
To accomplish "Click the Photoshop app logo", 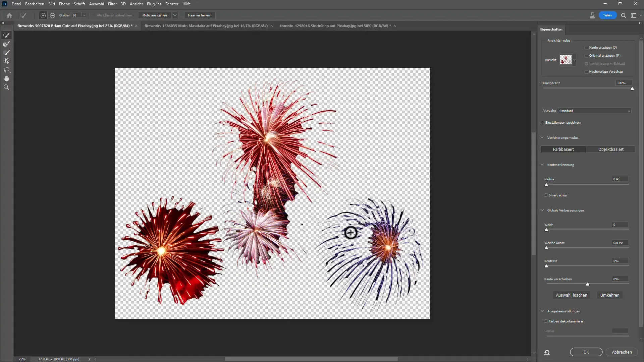I will point(5,4).
